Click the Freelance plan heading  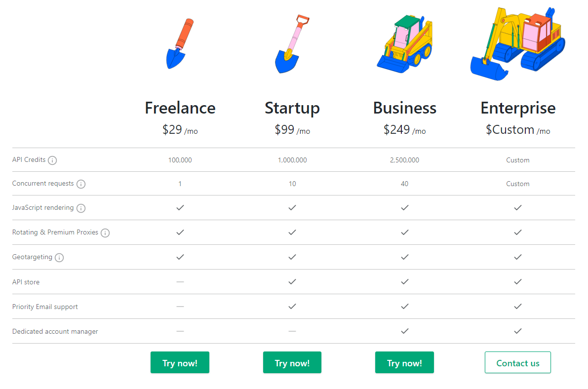tap(180, 108)
